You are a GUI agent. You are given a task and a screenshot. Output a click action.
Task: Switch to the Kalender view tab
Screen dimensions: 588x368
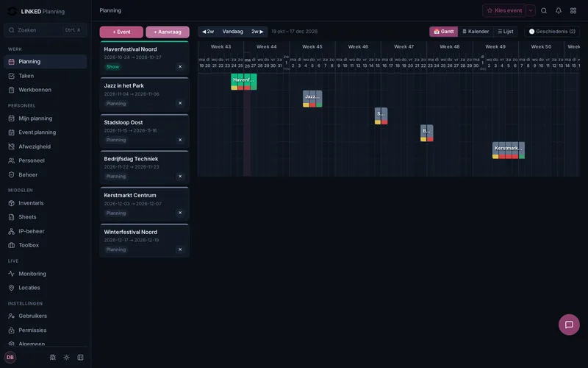476,32
